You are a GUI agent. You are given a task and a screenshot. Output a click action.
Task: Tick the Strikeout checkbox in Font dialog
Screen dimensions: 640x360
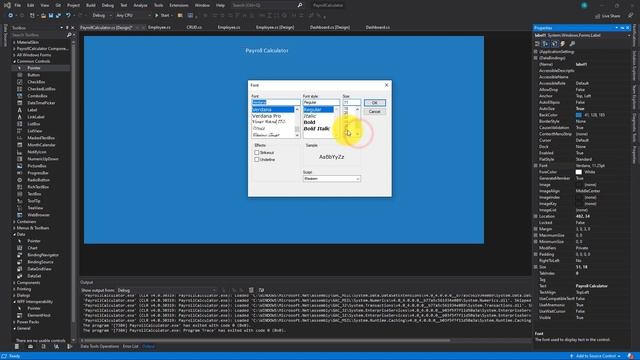tap(257, 153)
